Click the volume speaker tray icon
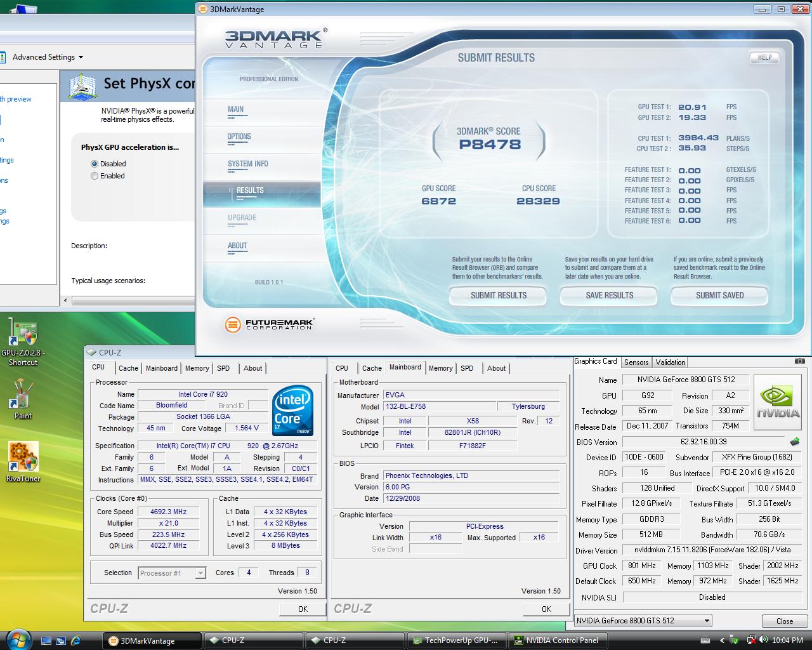Screen dimensions: 812x650 click(x=763, y=640)
